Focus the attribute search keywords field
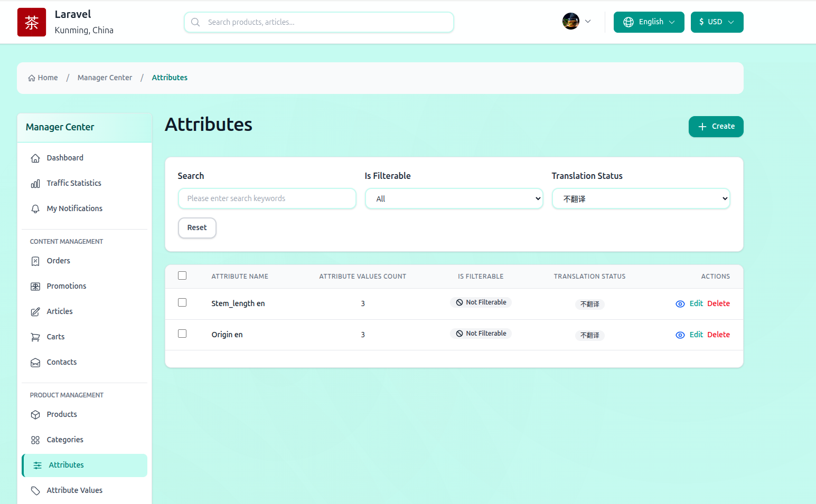The width and height of the screenshot is (816, 504). [267, 198]
